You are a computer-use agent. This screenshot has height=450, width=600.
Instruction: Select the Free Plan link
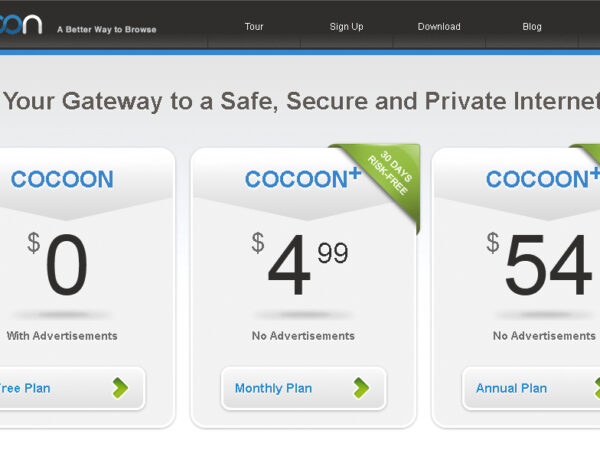[x=25, y=388]
